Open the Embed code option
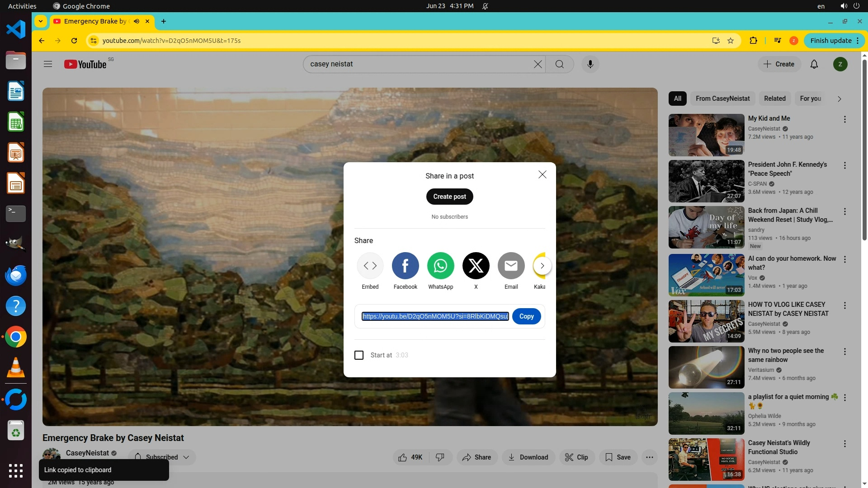 (370, 266)
